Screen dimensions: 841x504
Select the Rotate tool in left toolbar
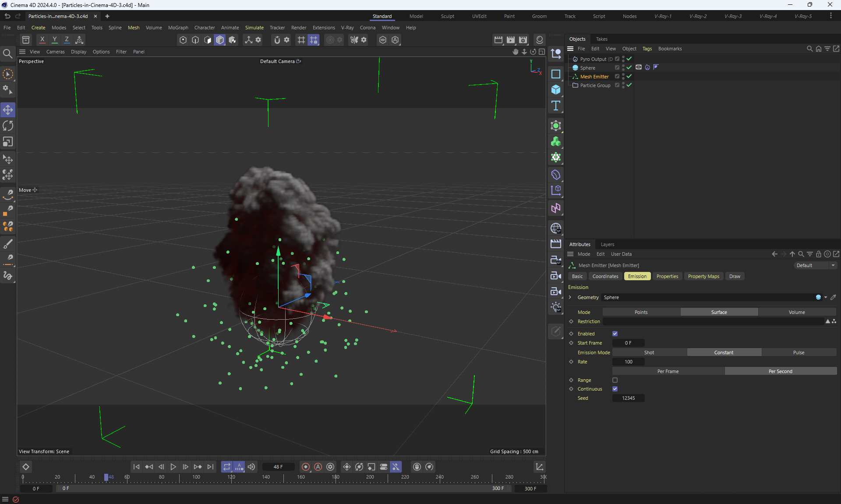click(x=8, y=126)
